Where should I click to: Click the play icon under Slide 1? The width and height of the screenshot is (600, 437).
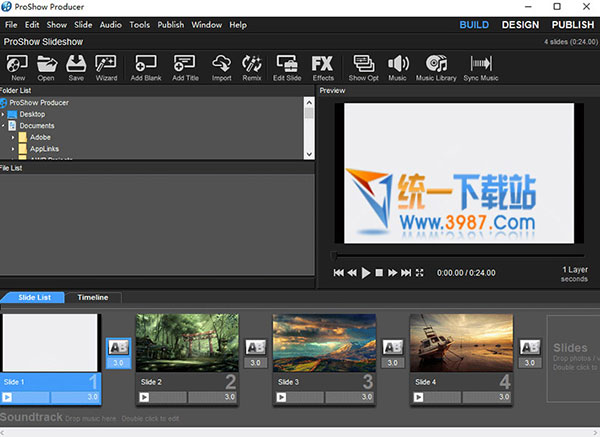7,397
